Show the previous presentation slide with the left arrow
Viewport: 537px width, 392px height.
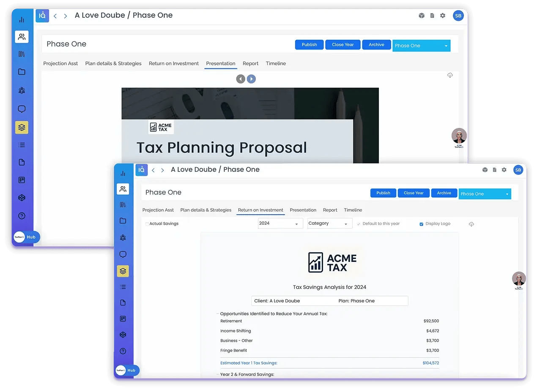point(241,79)
